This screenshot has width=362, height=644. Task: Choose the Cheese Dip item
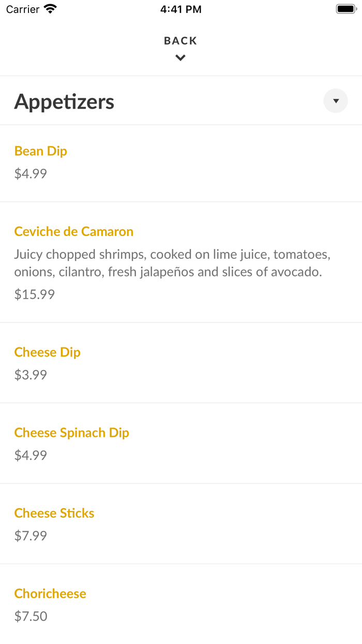click(x=48, y=352)
